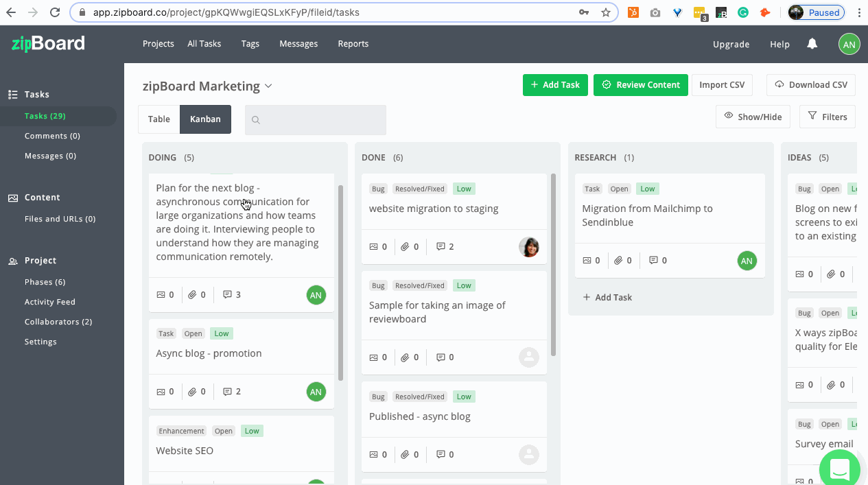Click comments icon on website migration card
Image resolution: width=868 pixels, height=485 pixels.
[x=441, y=246]
